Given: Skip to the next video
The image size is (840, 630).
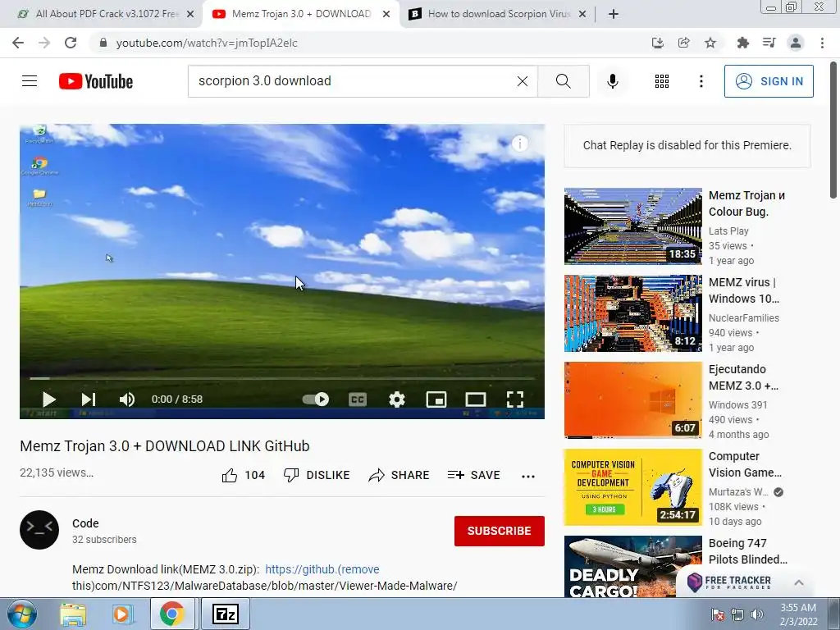Looking at the screenshot, I should tap(89, 399).
